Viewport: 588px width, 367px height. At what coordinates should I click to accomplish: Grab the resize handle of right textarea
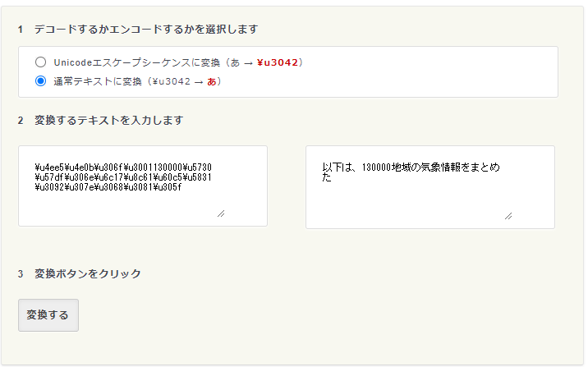[508, 215]
